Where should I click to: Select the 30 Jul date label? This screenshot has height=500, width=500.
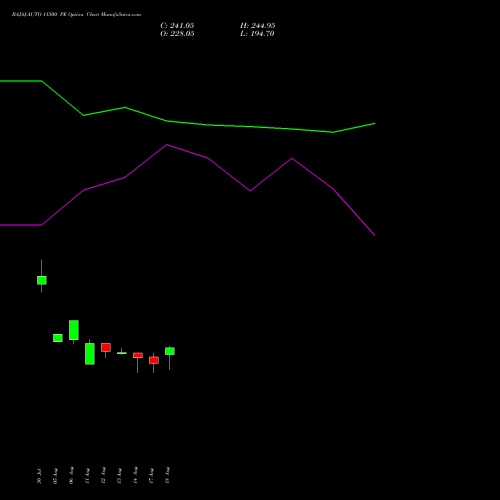pos(39,477)
